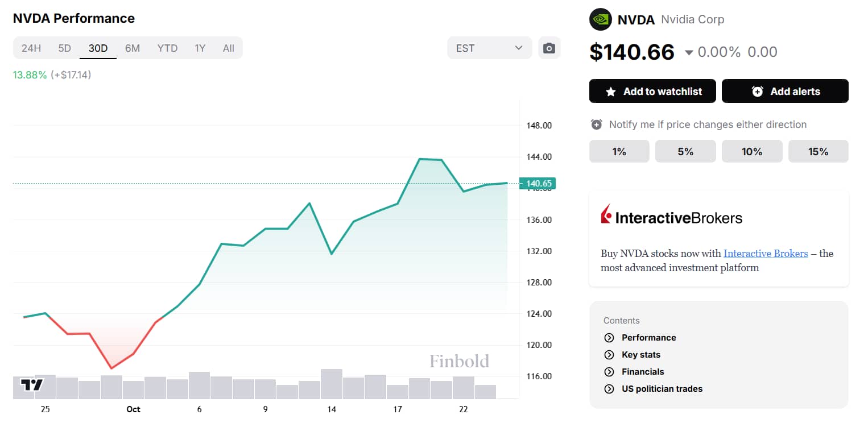Select the 5% price change alert

pos(685,151)
